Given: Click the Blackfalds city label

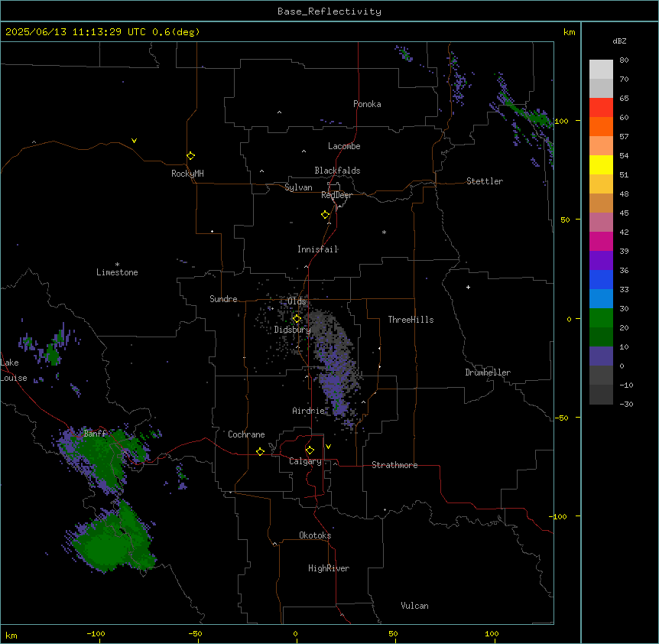Looking at the screenshot, I should point(337,171).
